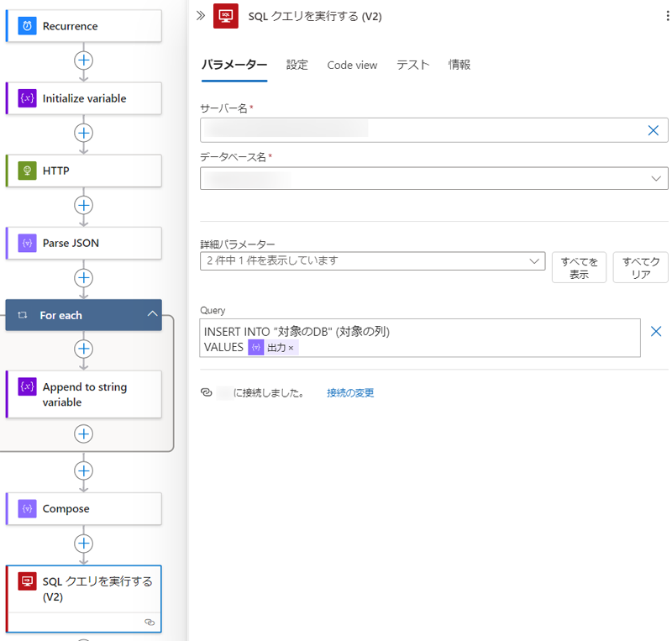Click the すべてクリア button

click(640, 267)
